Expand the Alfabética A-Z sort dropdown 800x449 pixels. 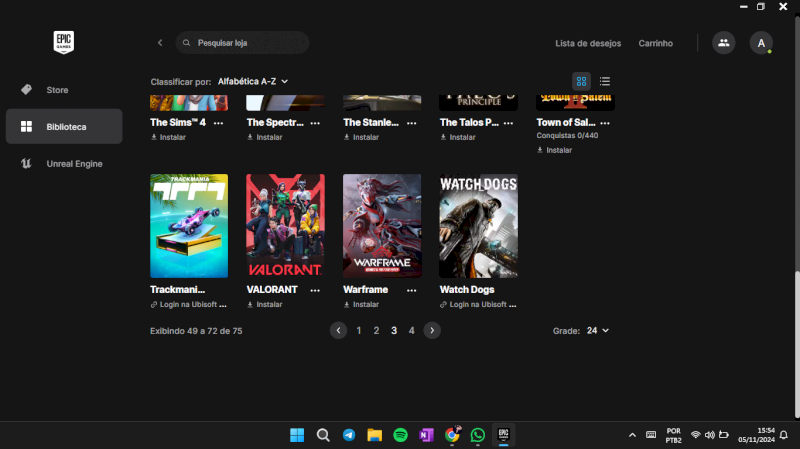pos(253,81)
